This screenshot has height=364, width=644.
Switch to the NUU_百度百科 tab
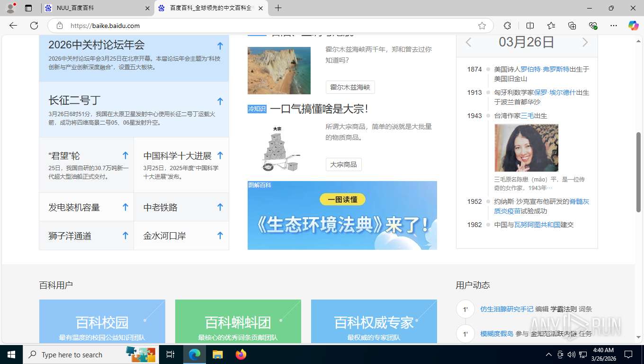97,8
